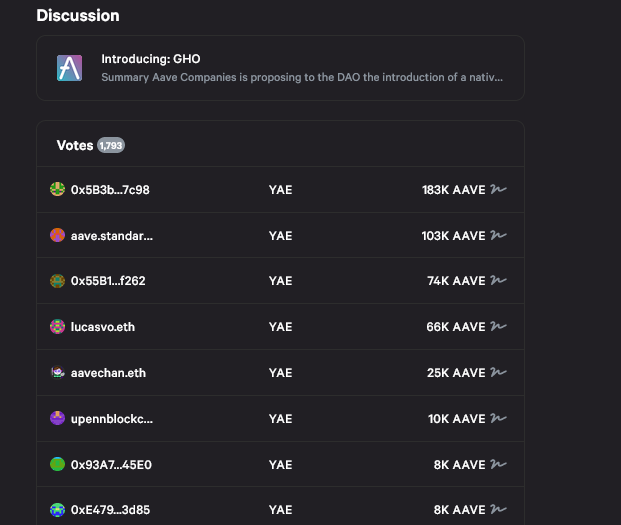Open the avatar of voter 0x5B3b...7c98
Viewport: 621px width, 525px height.
coord(57,189)
